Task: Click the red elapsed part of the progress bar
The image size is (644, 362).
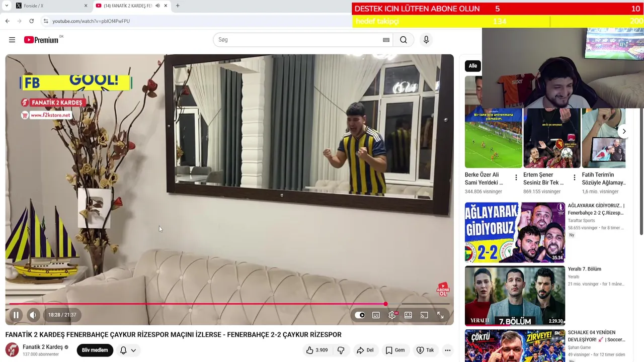Action: pyautogui.click(x=196, y=304)
